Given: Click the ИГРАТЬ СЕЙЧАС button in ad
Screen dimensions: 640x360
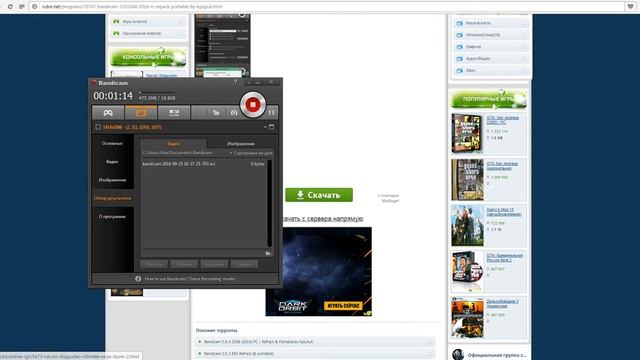Looking at the screenshot, I should click(x=343, y=306).
